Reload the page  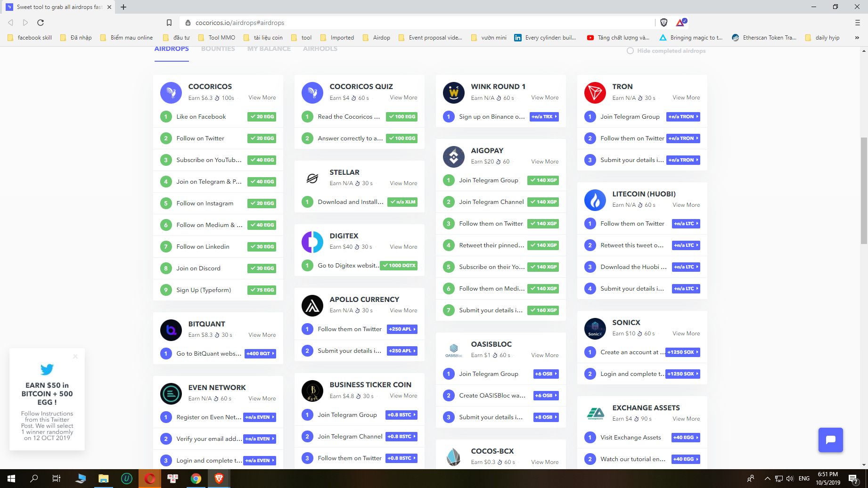tap(41, 23)
